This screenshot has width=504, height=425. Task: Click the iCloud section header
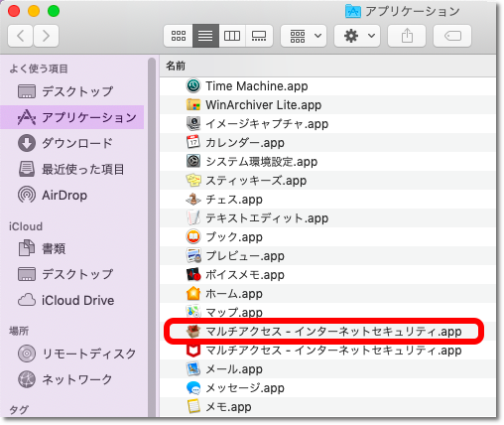point(26,226)
